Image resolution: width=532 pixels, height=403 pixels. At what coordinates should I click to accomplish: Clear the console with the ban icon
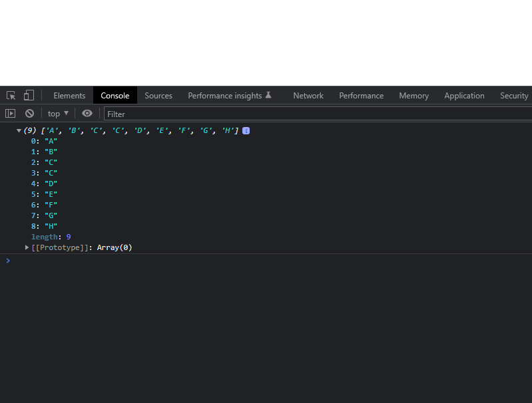click(x=29, y=114)
